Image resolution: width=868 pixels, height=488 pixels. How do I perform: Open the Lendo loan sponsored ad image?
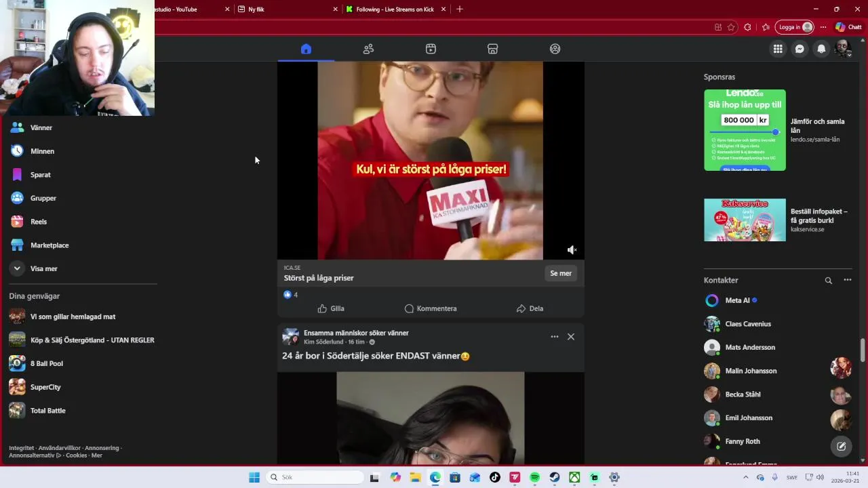pyautogui.click(x=745, y=130)
